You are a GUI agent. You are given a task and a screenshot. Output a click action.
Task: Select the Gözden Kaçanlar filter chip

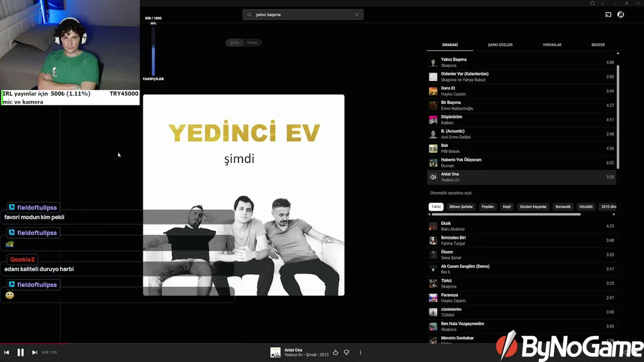coord(533,207)
